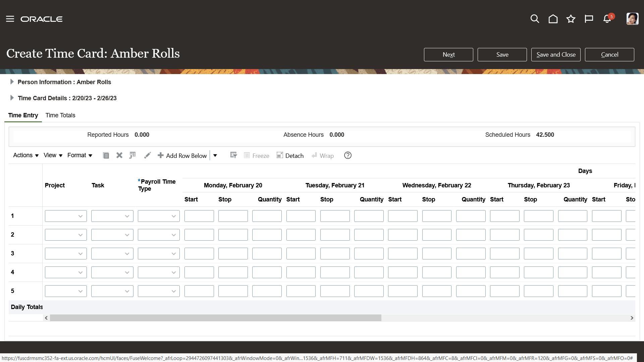644x362 pixels.
Task: Open the favorites star icon
Action: coord(571,19)
